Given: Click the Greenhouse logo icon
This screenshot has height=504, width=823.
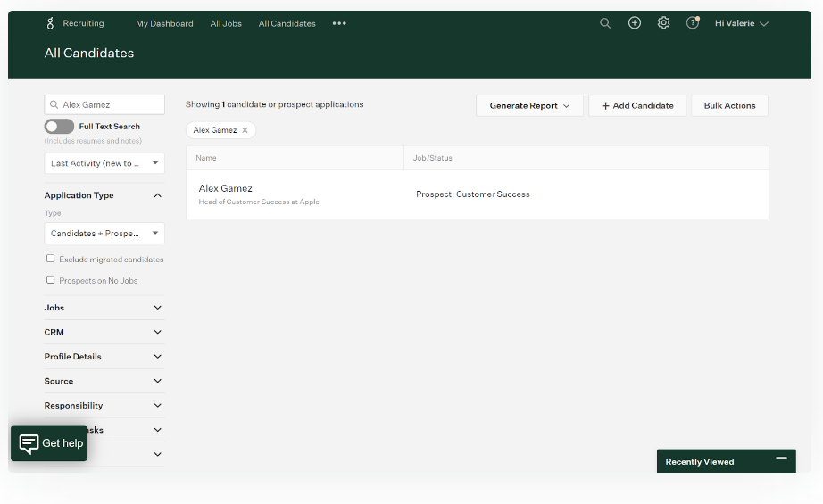Looking at the screenshot, I should [51, 23].
